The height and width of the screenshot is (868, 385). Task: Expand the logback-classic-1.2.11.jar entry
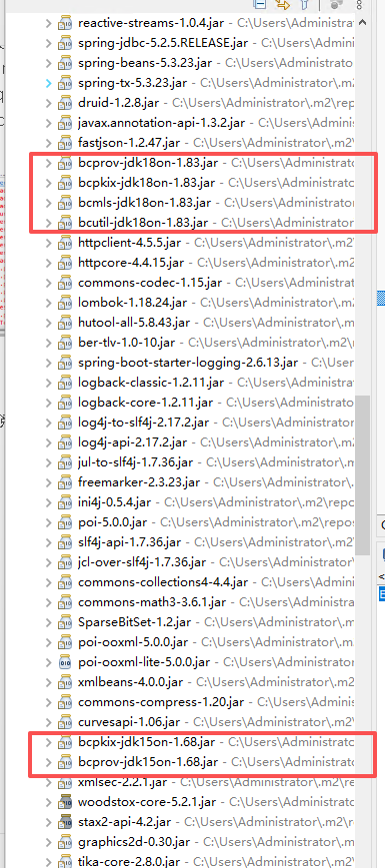tap(48, 383)
